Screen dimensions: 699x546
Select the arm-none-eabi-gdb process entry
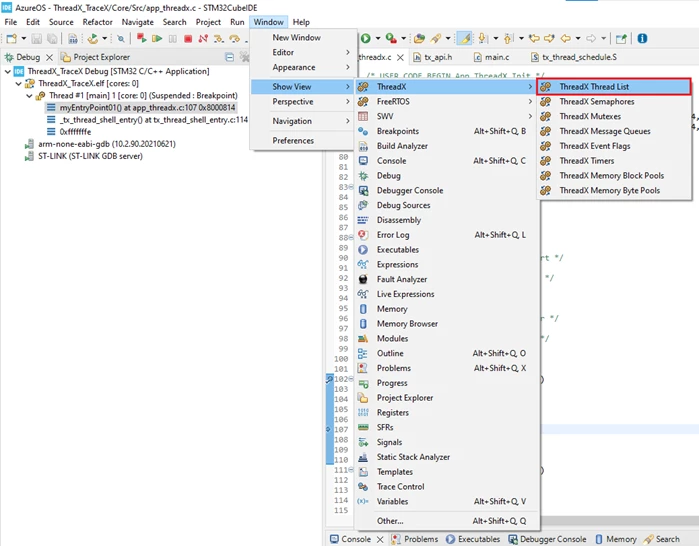point(100,144)
